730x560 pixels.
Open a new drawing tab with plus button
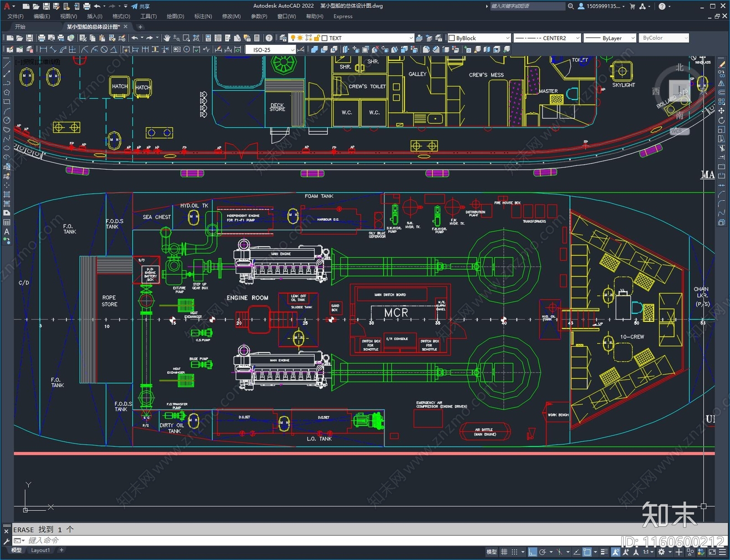pyautogui.click(x=141, y=26)
